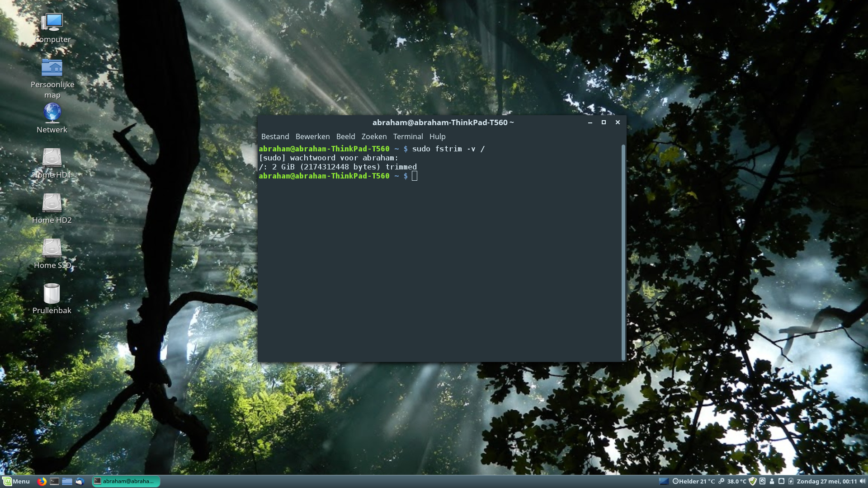Open the Netwerk desktop icon
Image resolution: width=868 pixels, height=488 pixels.
pyautogui.click(x=52, y=118)
